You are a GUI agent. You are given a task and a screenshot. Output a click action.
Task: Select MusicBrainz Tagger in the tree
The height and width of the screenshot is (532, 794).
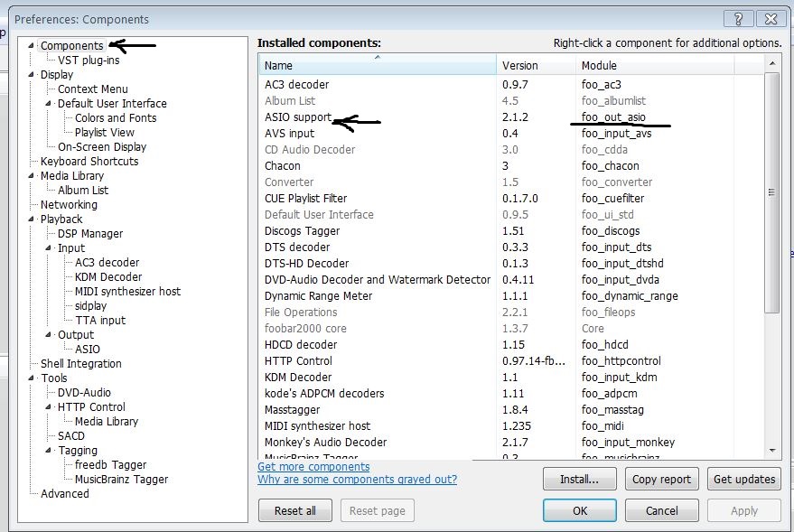point(121,480)
